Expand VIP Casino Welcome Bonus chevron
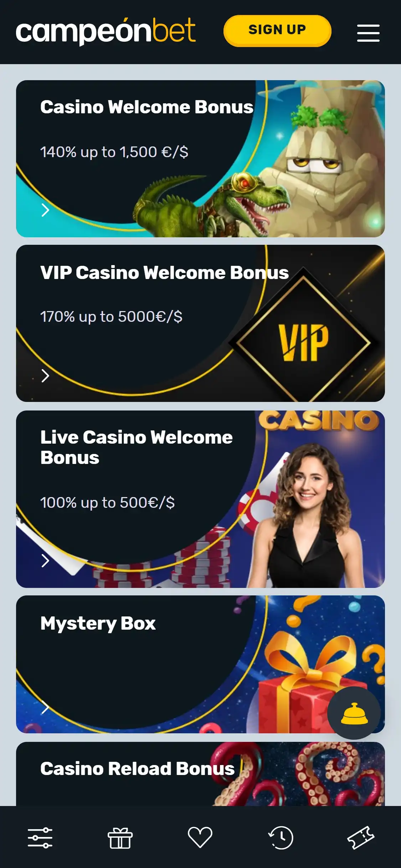Screen dimensions: 401x868 coord(45,376)
